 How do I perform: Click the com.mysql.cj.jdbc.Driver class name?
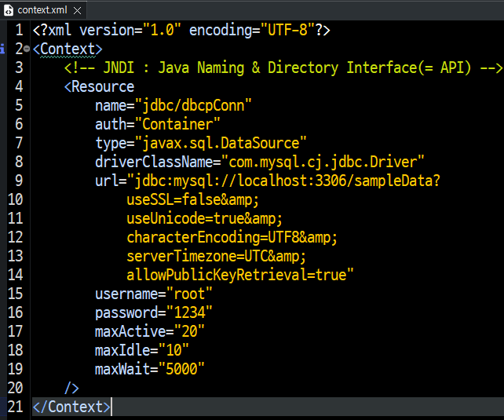323,162
